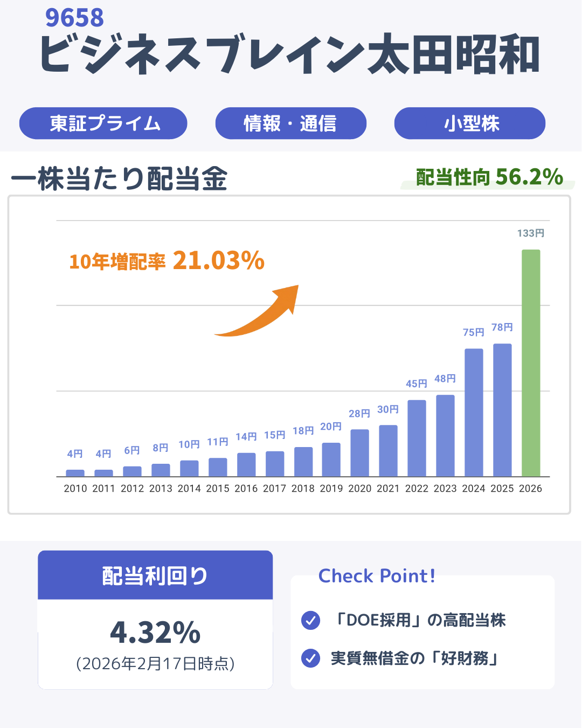Screen dimensions: 582x728
Task: Click the 2020 bar labeled 28円
Action: (359, 452)
